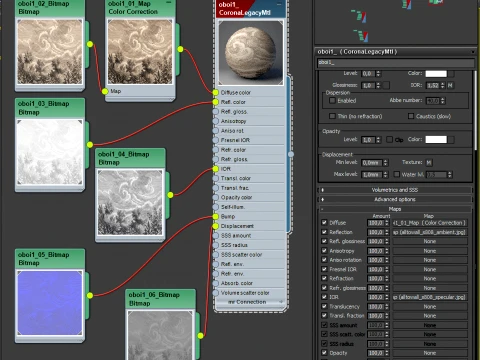Click the Fresnel IOR input socket
The image size is (480, 360).
216,140
